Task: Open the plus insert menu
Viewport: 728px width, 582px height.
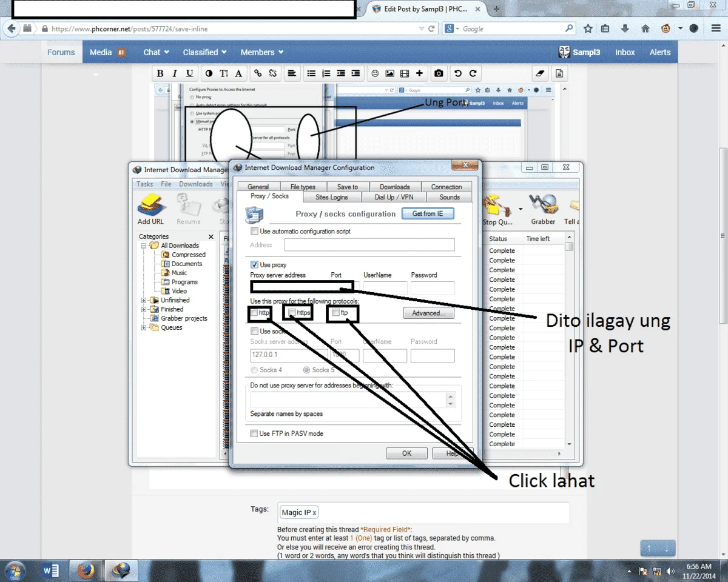Action: (x=419, y=73)
